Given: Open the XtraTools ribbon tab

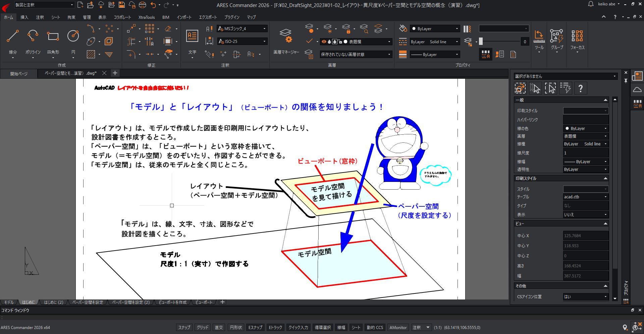Looking at the screenshot, I should [147, 17].
